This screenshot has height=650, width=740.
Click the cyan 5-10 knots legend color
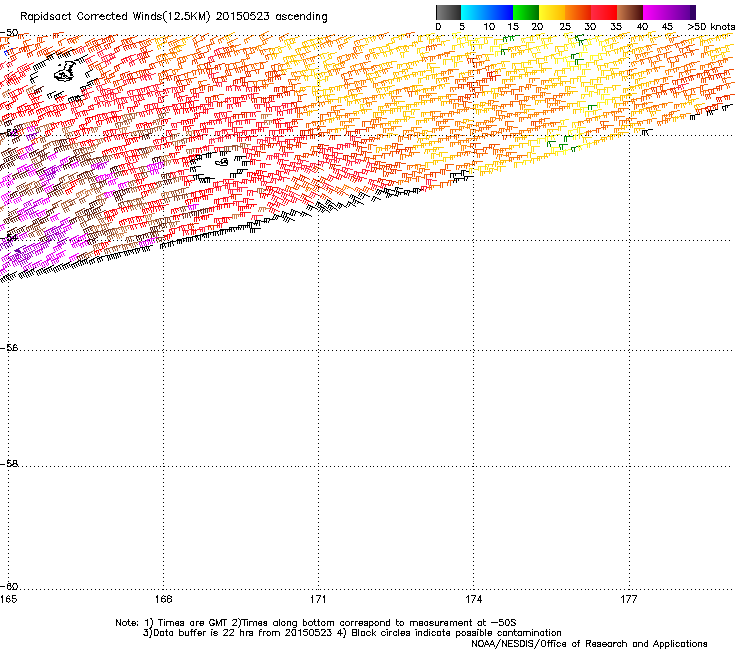pyautogui.click(x=474, y=12)
